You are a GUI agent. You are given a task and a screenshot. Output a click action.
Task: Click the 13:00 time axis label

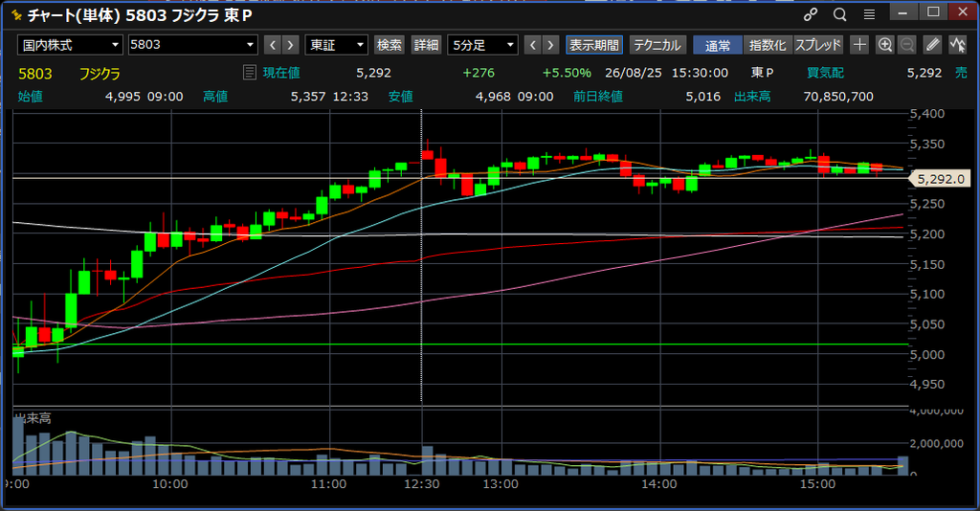(x=501, y=484)
